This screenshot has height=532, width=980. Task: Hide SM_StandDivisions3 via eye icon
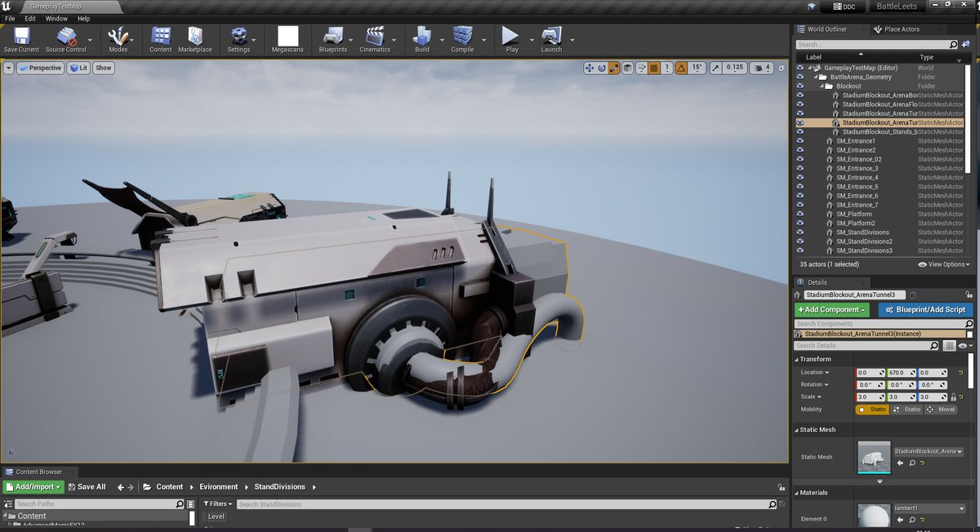coord(800,250)
